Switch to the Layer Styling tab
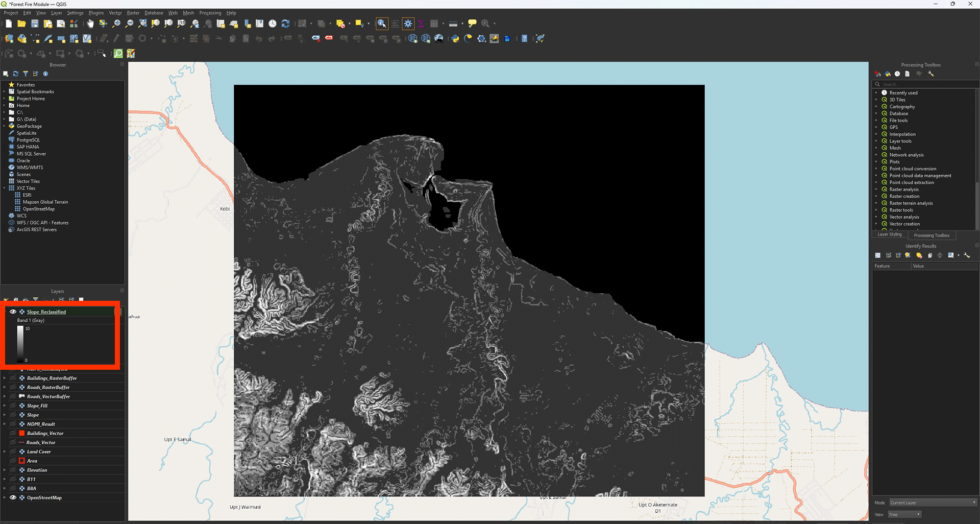Image resolution: width=980 pixels, height=524 pixels. coord(890,235)
